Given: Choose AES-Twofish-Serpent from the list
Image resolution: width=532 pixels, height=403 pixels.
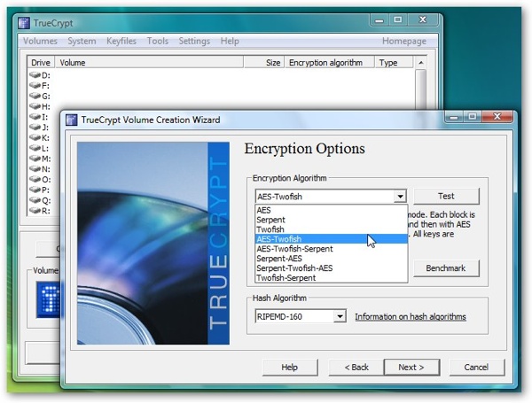Looking at the screenshot, I should click(331, 249).
